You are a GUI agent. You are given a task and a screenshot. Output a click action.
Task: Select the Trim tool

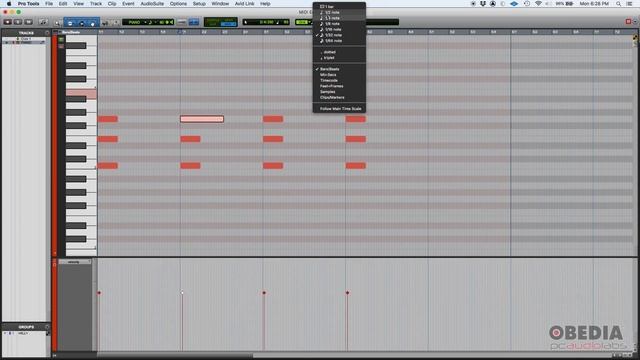70,23
